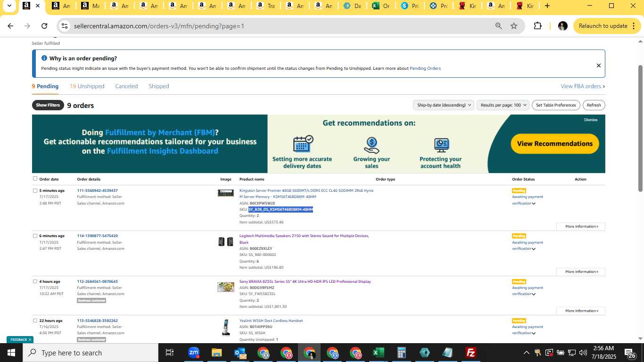Screen dimensions: 644x362
Task: Go back to the previous page
Action: (10, 26)
